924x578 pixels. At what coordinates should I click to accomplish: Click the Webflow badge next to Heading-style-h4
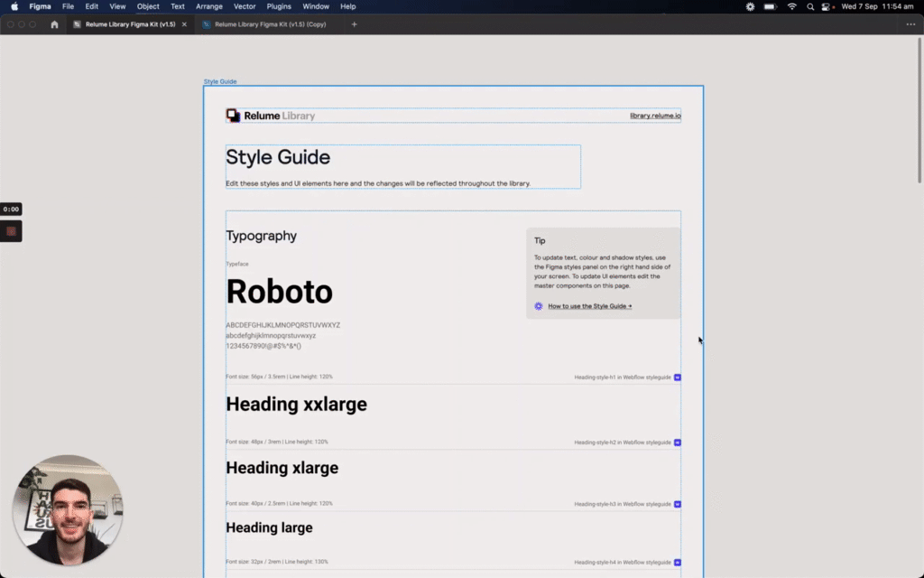tap(678, 563)
